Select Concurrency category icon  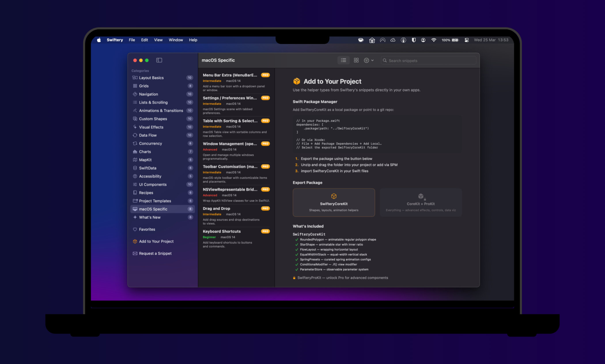point(135,143)
